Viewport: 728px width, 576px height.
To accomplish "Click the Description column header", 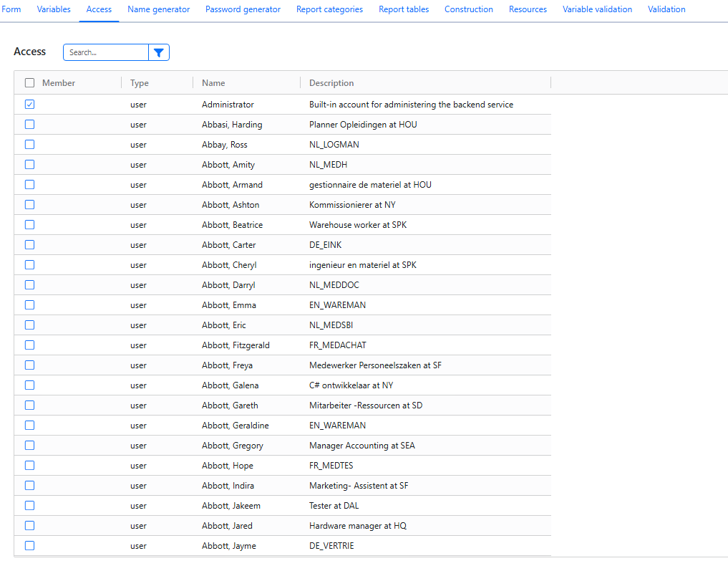I will point(331,82).
